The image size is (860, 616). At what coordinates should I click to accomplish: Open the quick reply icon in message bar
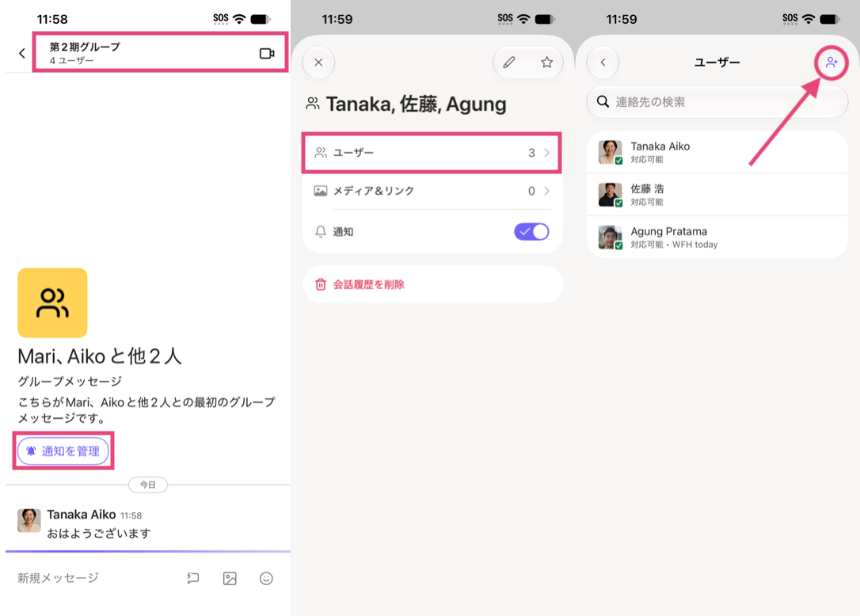tap(193, 578)
